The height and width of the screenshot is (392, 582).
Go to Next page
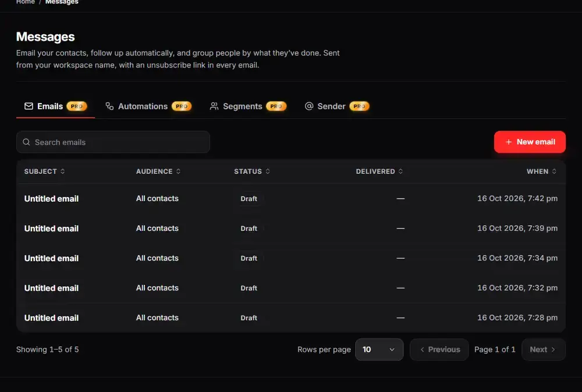click(x=544, y=350)
